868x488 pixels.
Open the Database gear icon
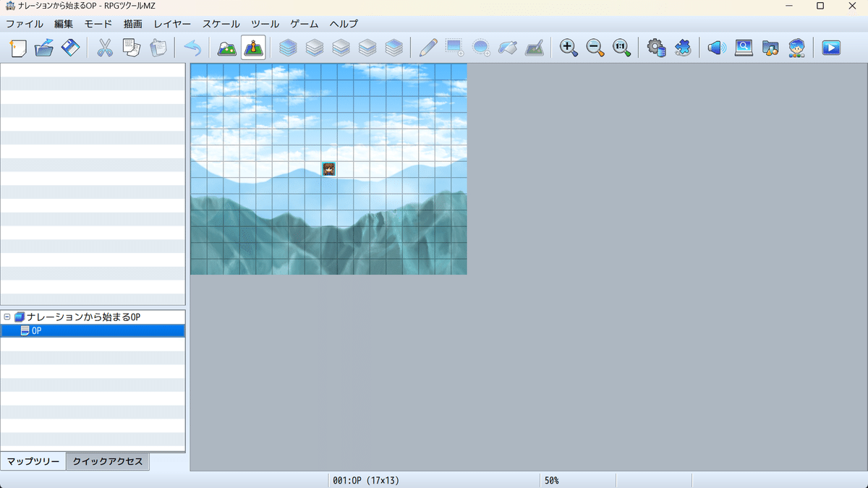tap(656, 48)
